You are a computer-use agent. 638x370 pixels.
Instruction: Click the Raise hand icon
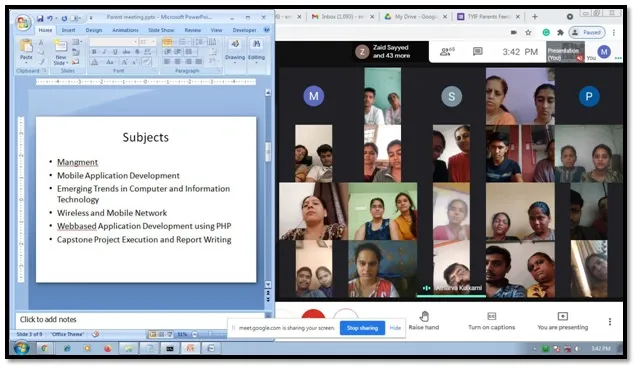(424, 317)
